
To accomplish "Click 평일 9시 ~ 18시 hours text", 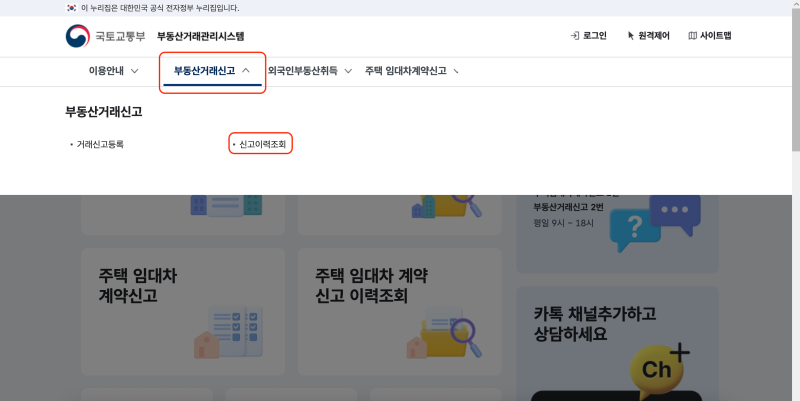I will tap(563, 223).
